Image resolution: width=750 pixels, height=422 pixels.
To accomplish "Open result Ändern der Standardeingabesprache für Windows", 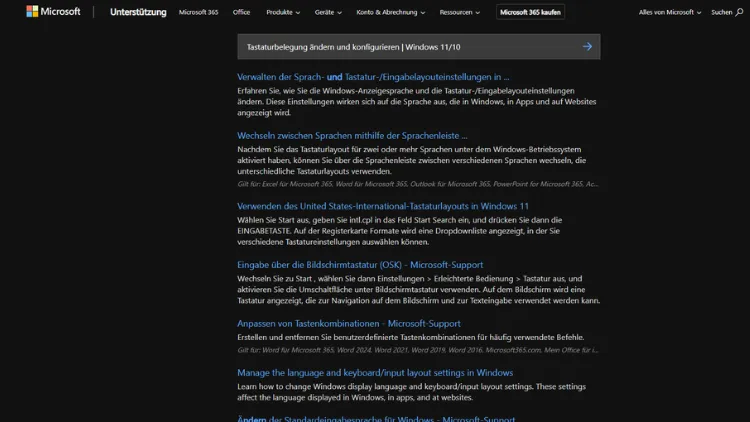I will point(376,419).
